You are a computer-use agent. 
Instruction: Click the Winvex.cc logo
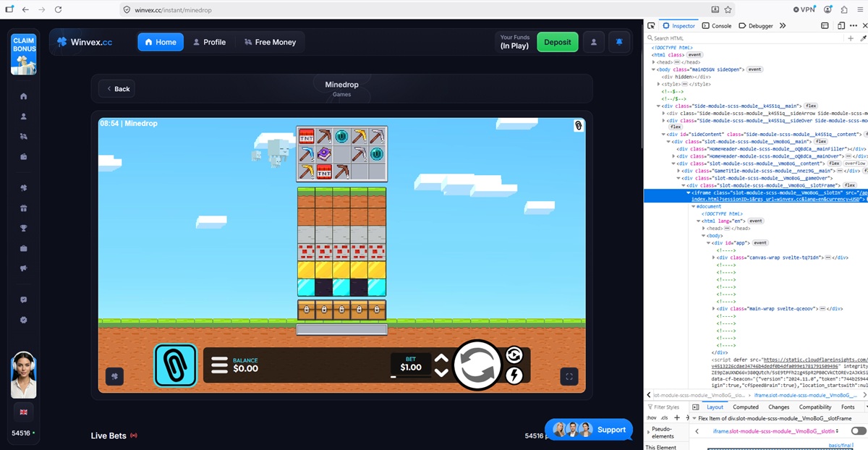pos(85,42)
